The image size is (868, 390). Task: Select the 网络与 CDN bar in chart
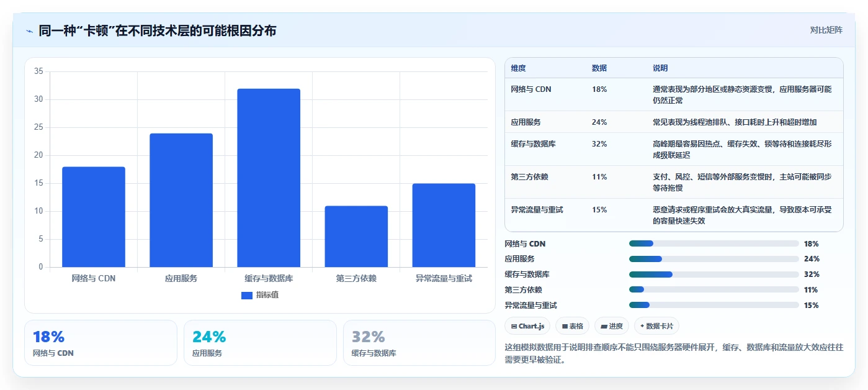(94, 217)
